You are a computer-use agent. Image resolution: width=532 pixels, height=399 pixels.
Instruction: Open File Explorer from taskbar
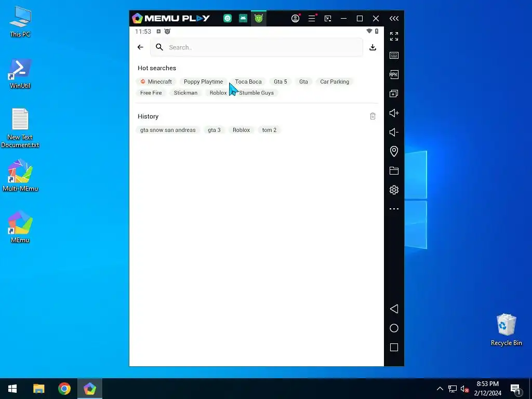pyautogui.click(x=38, y=389)
